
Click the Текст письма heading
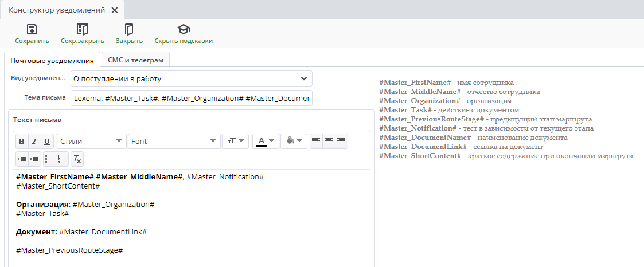37,120
